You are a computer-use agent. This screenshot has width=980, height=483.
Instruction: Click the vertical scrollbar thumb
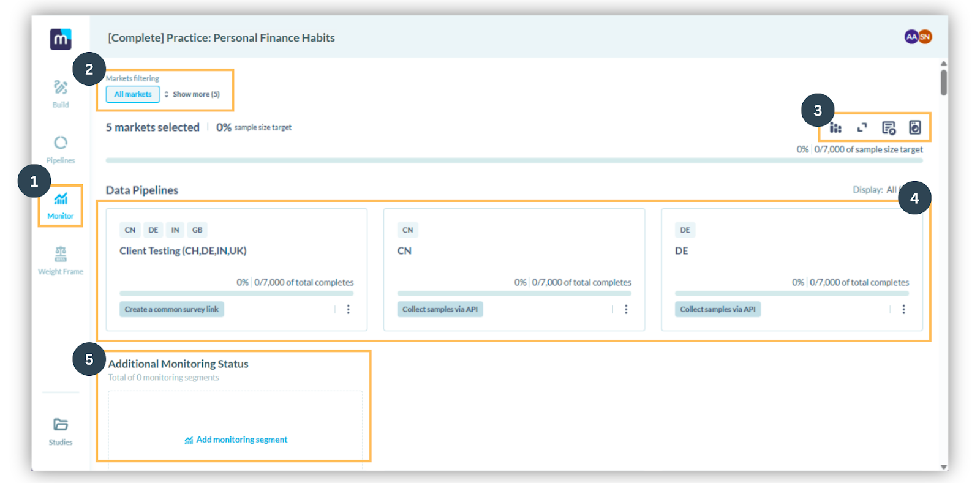(x=943, y=83)
